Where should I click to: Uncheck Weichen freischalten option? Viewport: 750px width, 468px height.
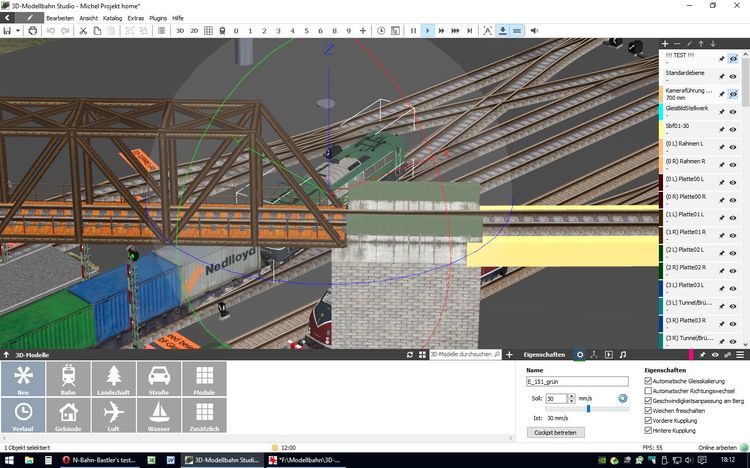[649, 410]
